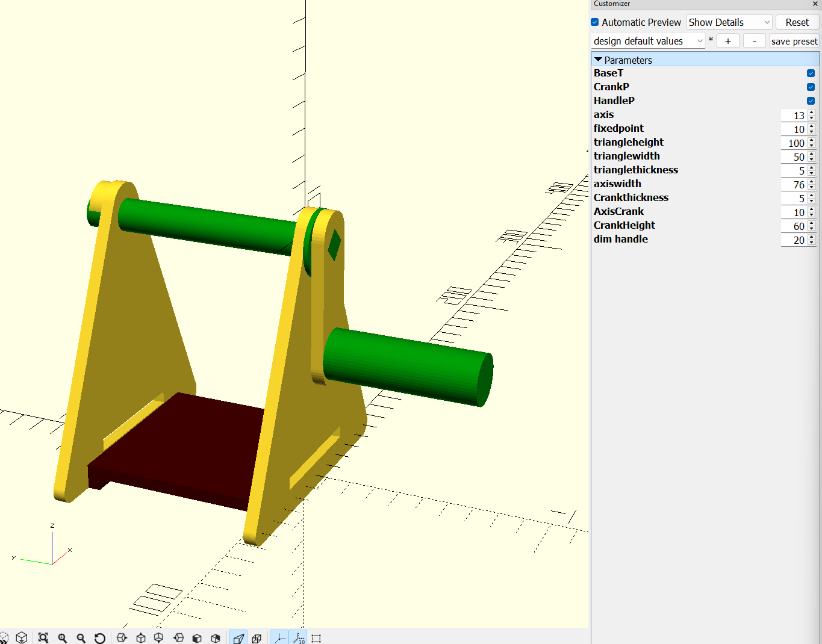
Task: Click the BaseT parameter label
Action: click(608, 73)
